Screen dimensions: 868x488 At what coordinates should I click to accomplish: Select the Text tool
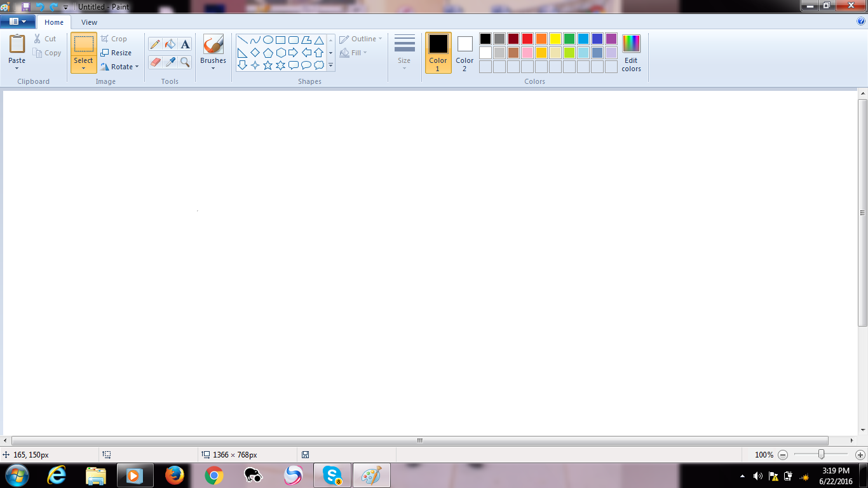point(185,44)
